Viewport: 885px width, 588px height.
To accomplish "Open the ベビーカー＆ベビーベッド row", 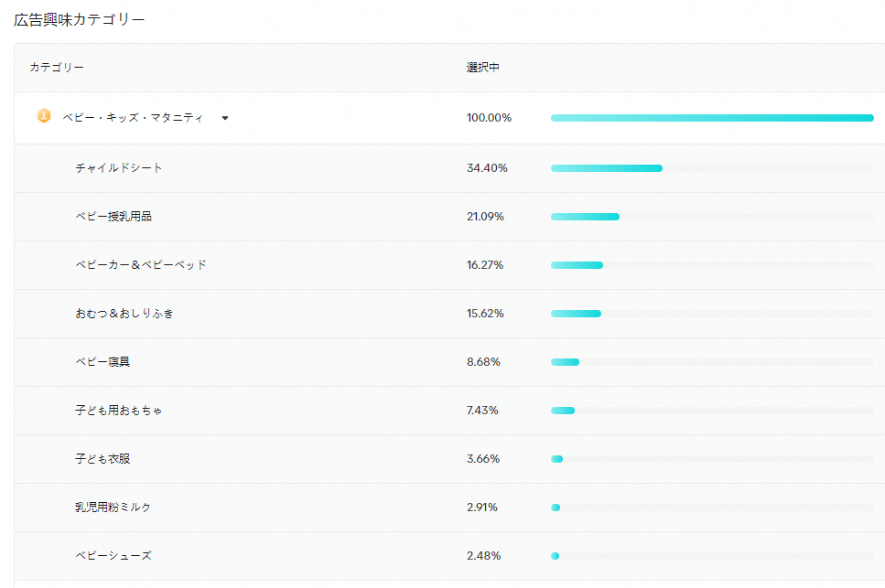I will pyautogui.click(x=141, y=265).
